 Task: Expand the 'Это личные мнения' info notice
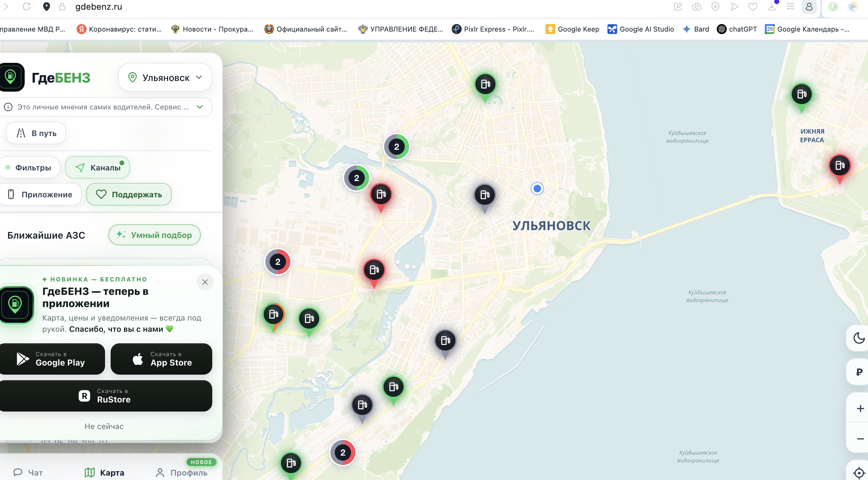tap(106, 107)
